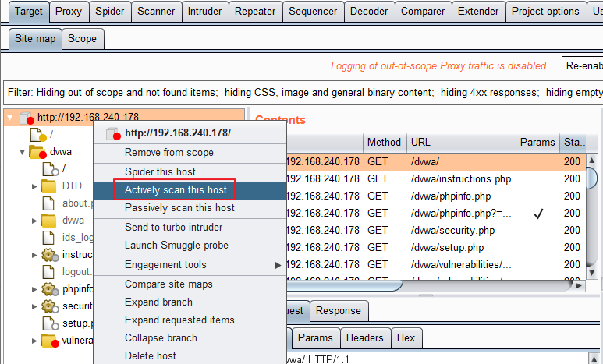The height and width of the screenshot is (364, 603).
Task: Click the host icon for http://192.168.240.178 in tree
Action: tap(27, 118)
